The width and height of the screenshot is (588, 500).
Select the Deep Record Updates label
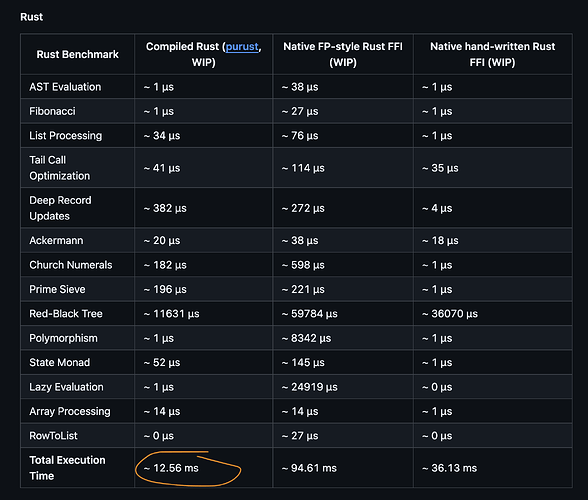pos(60,208)
